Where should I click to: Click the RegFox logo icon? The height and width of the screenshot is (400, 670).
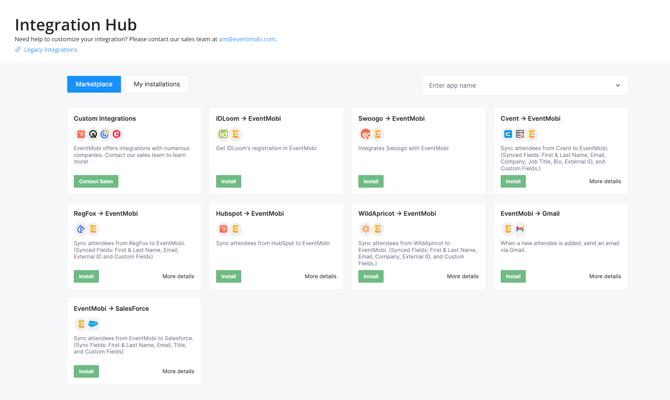[x=81, y=229]
